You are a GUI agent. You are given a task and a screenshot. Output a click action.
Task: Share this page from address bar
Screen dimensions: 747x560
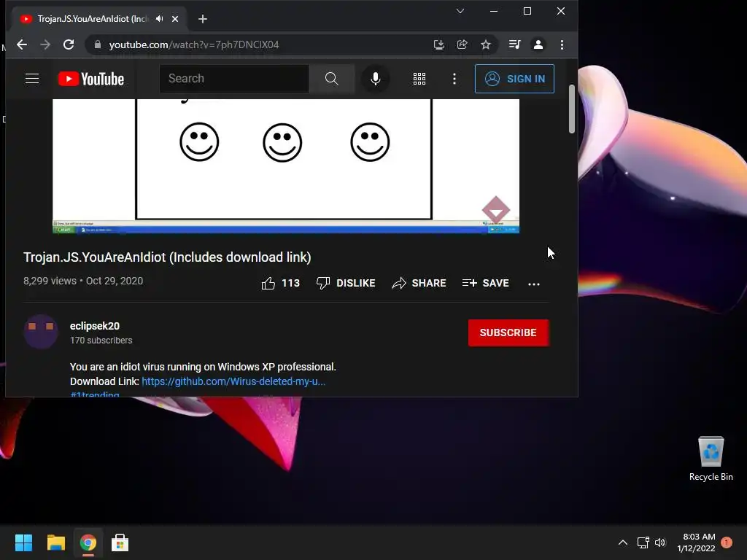462,44
